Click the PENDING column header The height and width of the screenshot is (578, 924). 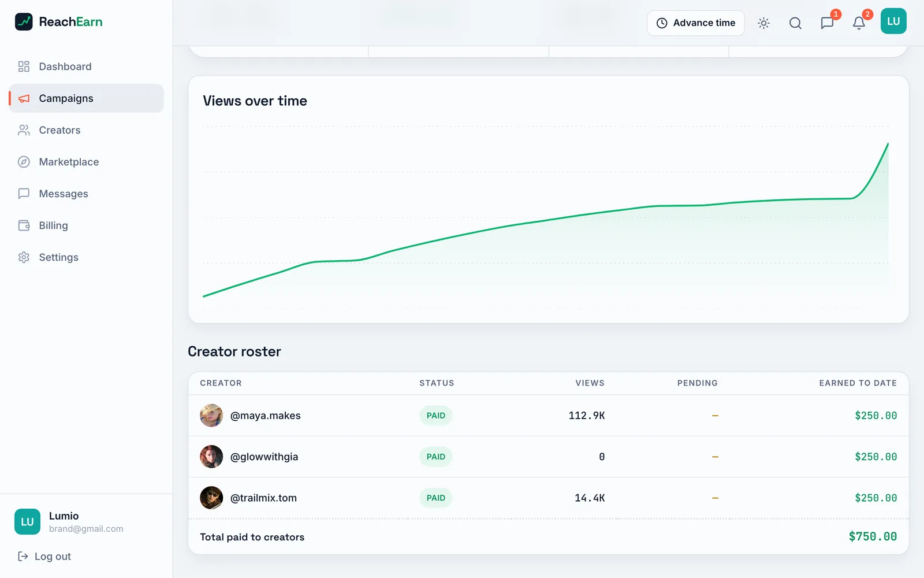[698, 383]
